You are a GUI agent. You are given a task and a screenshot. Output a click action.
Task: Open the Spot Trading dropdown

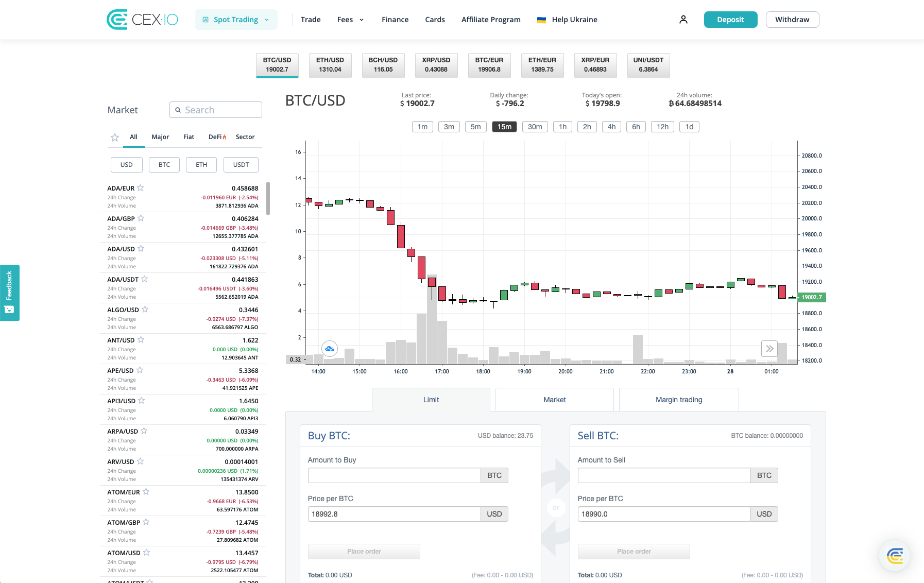(x=236, y=20)
